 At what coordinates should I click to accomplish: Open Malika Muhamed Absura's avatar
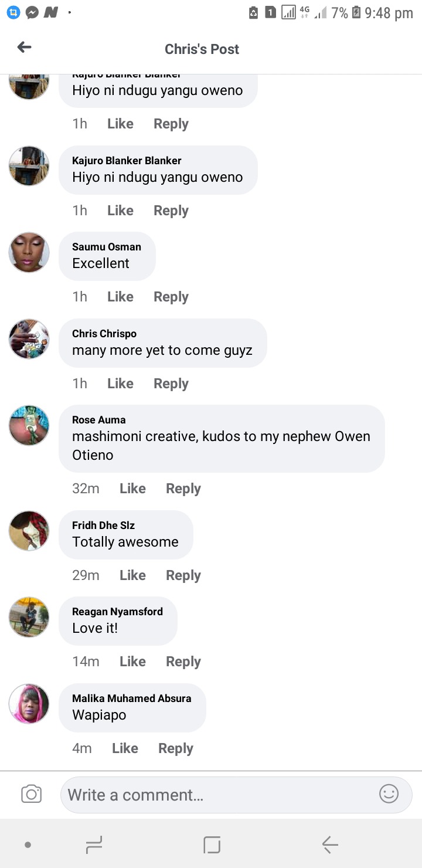29,703
